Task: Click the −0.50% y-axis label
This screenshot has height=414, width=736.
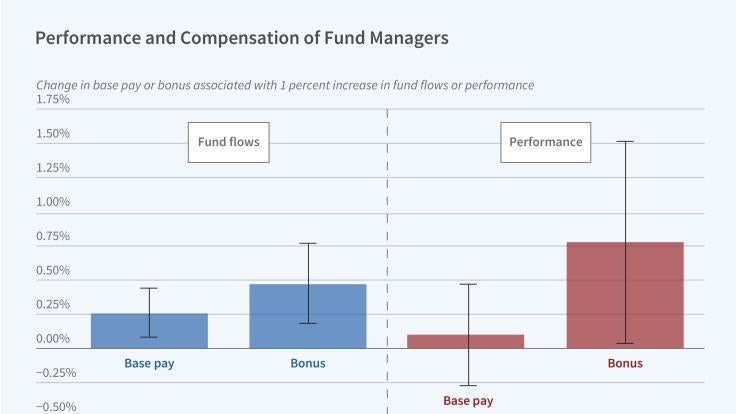Action: tap(56, 407)
